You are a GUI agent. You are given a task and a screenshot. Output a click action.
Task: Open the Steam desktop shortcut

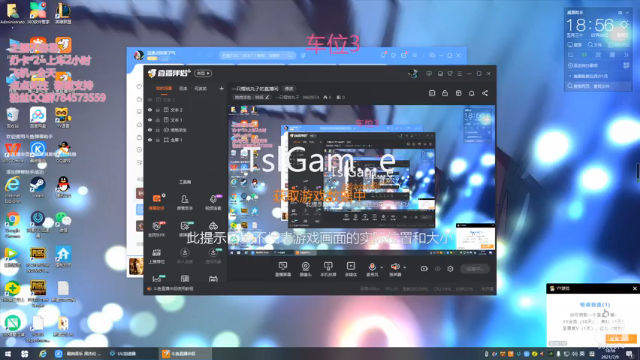click(x=38, y=187)
